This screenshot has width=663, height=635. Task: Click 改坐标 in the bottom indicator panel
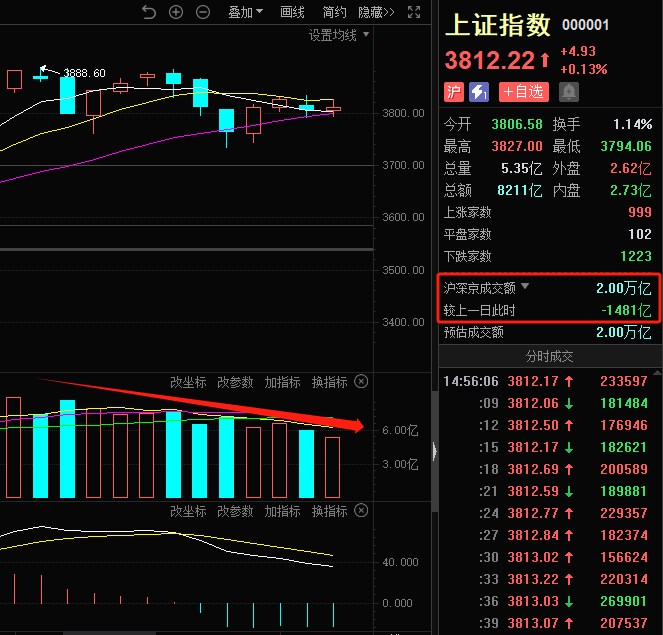188,511
